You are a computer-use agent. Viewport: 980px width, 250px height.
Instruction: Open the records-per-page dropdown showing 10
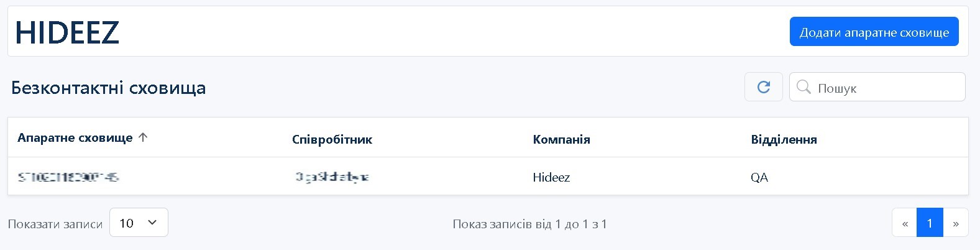[x=138, y=223]
